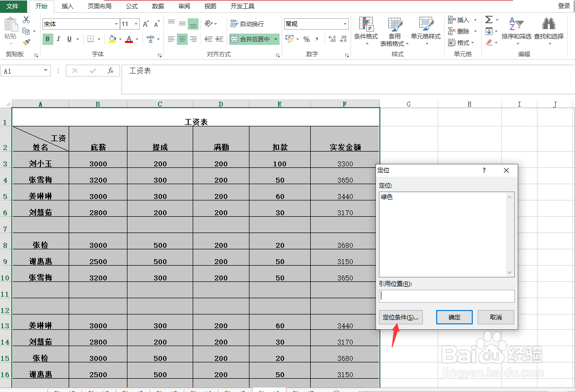Click 定位条件(S)... button in dialog
575x392 pixels.
(401, 317)
